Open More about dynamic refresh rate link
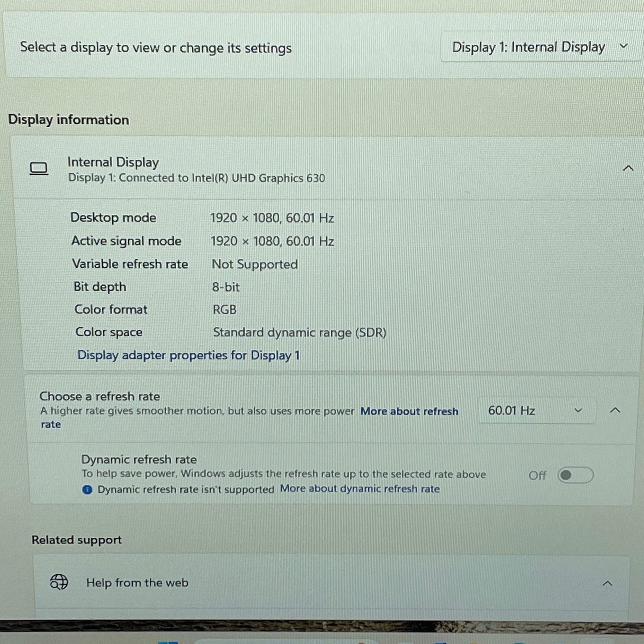The image size is (644, 644). click(360, 489)
